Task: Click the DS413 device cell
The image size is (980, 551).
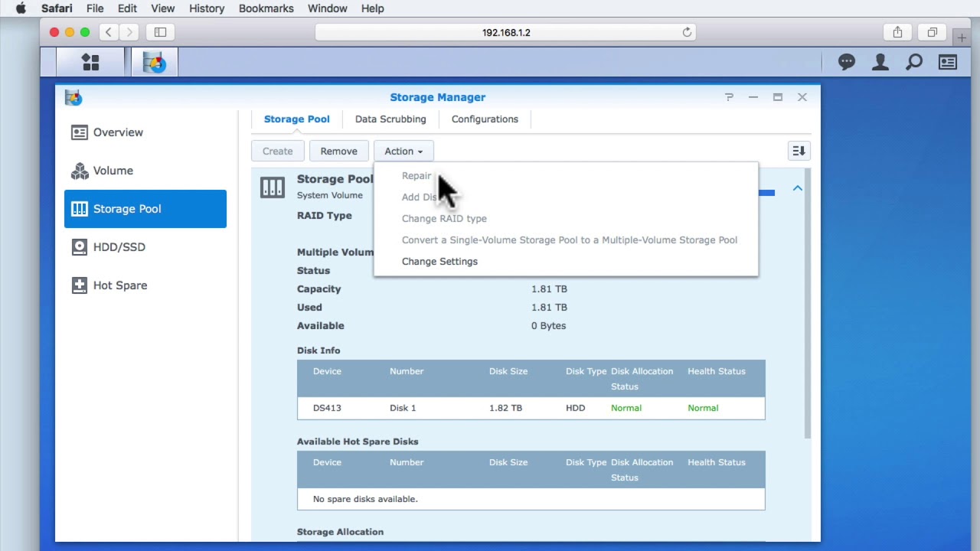Action: point(327,408)
